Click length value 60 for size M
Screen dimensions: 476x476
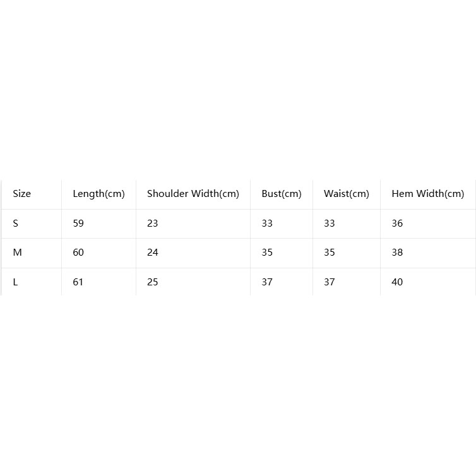(x=78, y=253)
